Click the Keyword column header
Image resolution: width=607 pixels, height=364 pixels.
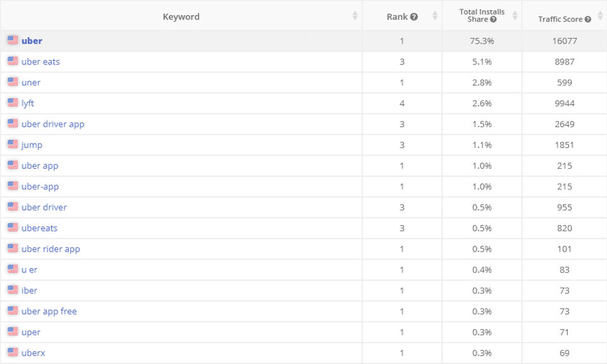pyautogui.click(x=181, y=17)
